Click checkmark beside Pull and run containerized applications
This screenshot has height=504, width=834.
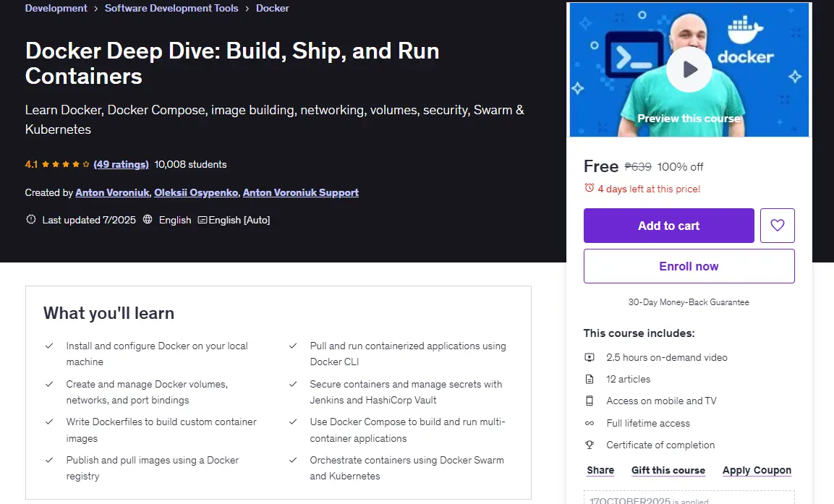pos(292,346)
